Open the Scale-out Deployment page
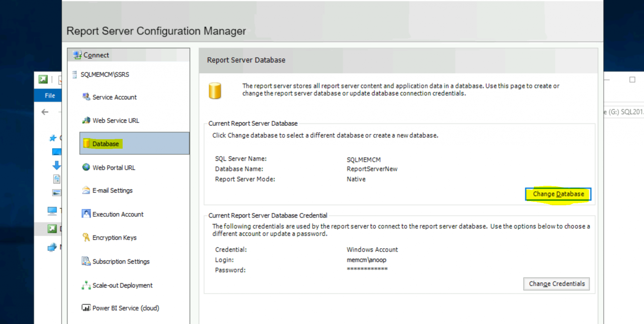This screenshot has height=324, width=644. coord(122,285)
